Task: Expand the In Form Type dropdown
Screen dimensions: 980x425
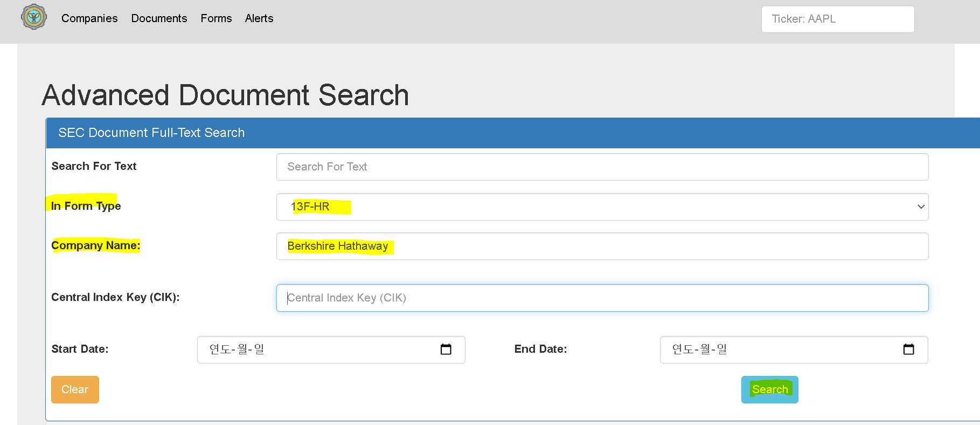Action: point(602,207)
